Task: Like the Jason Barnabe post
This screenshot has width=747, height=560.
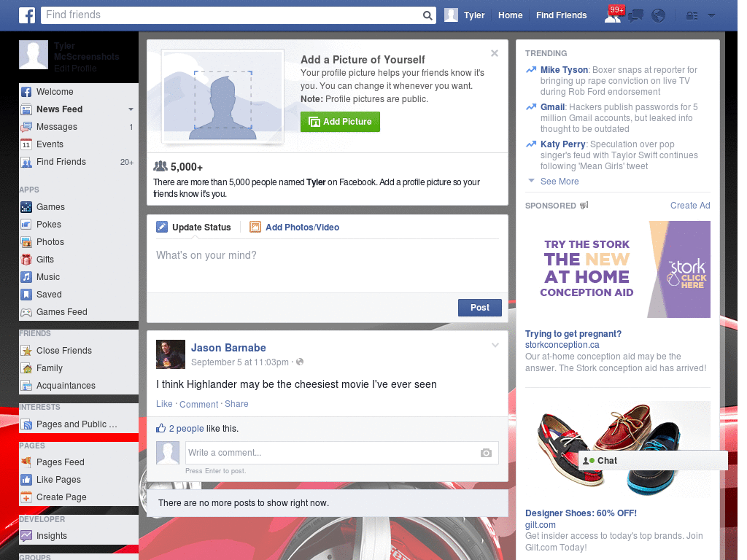Action: coord(164,404)
